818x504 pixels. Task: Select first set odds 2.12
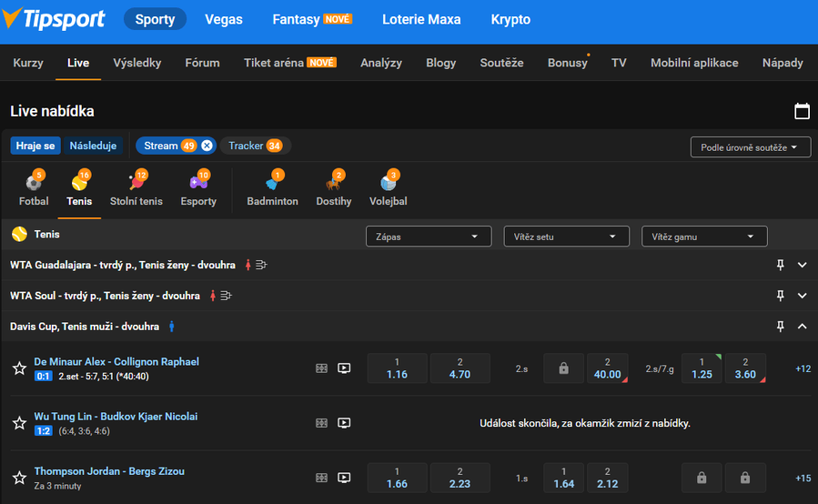click(x=607, y=478)
